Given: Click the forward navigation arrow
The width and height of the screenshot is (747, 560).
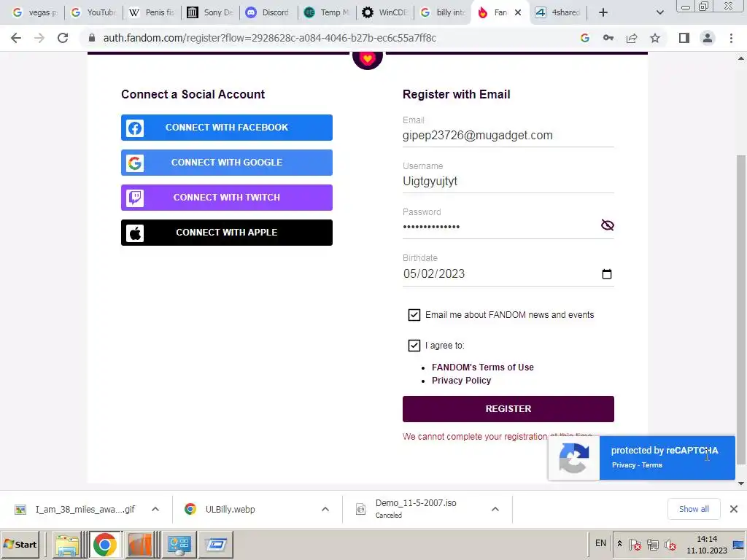Looking at the screenshot, I should (39, 38).
